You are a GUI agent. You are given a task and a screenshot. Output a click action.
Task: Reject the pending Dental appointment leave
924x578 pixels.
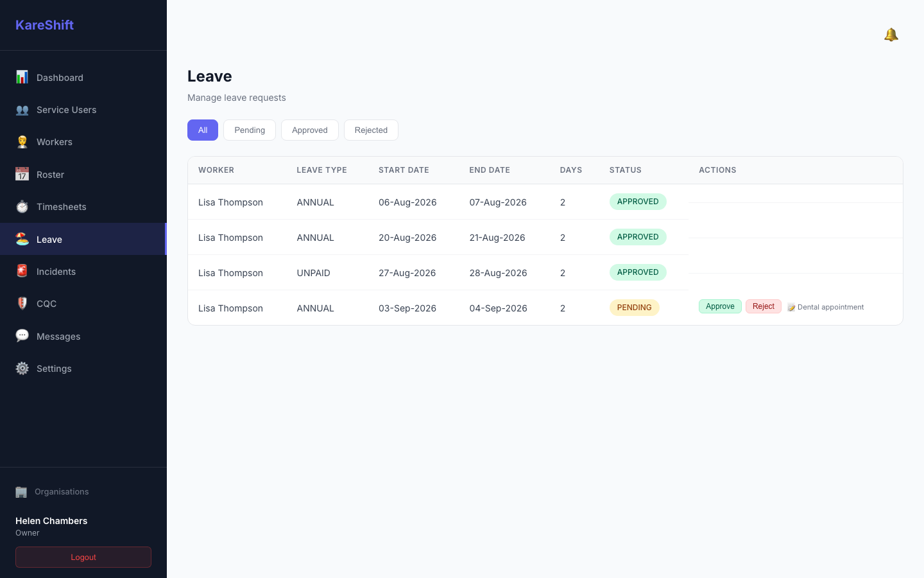coord(764,306)
